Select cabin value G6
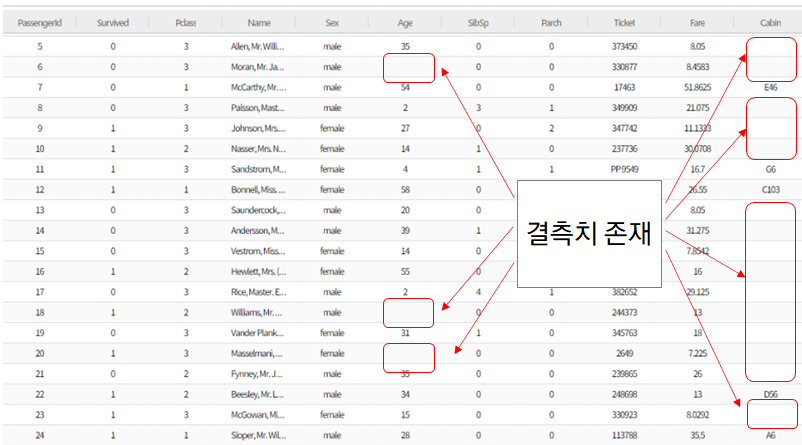Image resolution: width=802 pixels, height=445 pixels. point(770,169)
